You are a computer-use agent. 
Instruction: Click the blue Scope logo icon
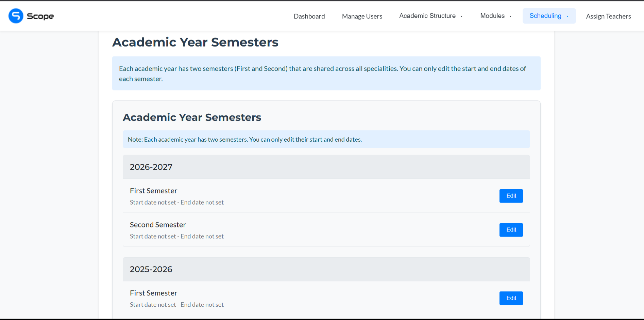pos(16,16)
